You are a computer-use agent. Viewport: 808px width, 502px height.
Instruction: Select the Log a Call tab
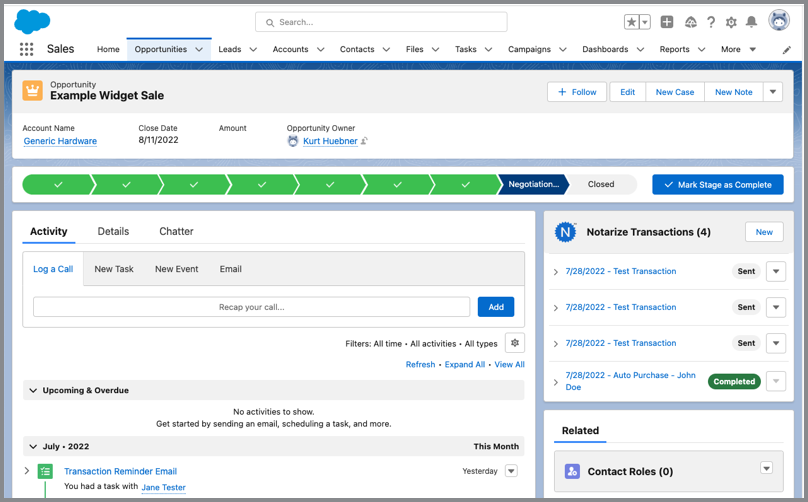[x=53, y=269]
